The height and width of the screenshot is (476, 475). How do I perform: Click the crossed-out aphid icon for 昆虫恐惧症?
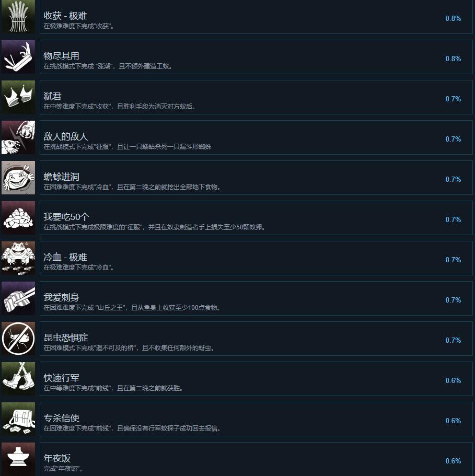[18, 339]
